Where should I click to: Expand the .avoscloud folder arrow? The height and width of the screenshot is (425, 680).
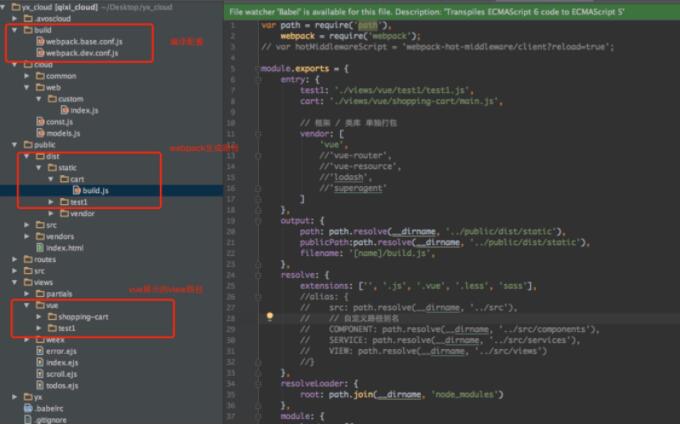coord(15,19)
